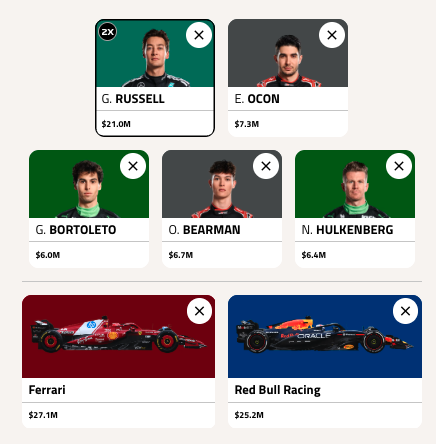The height and width of the screenshot is (444, 436).
Task: Click the Ferrari $27.1M price
Action: 43,415
